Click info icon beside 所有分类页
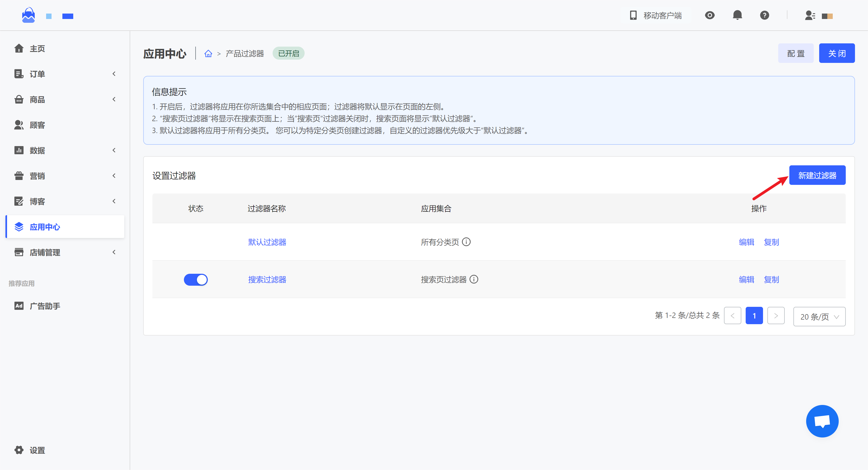868x470 pixels. 466,242
